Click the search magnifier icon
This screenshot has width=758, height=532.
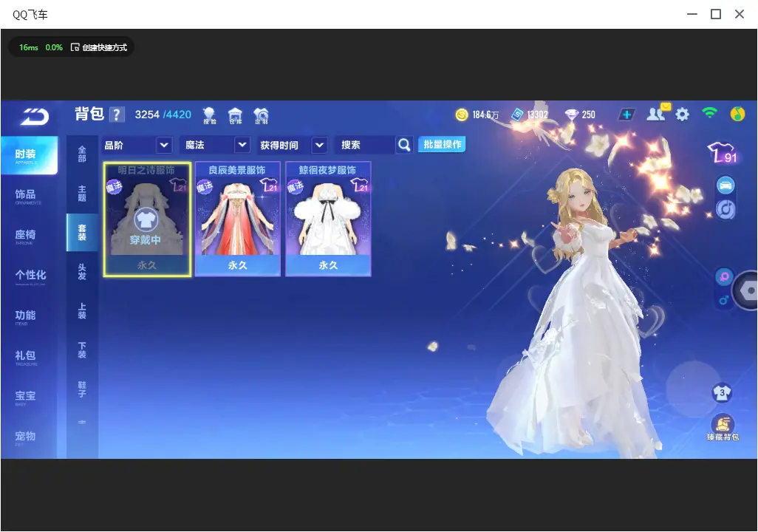point(404,145)
